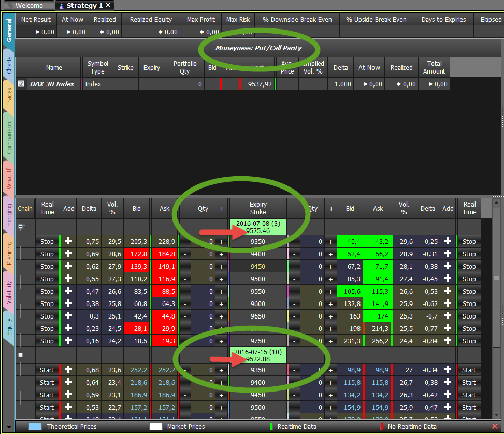Click red X in legend bar
The image size is (504, 434).
[495, 426]
